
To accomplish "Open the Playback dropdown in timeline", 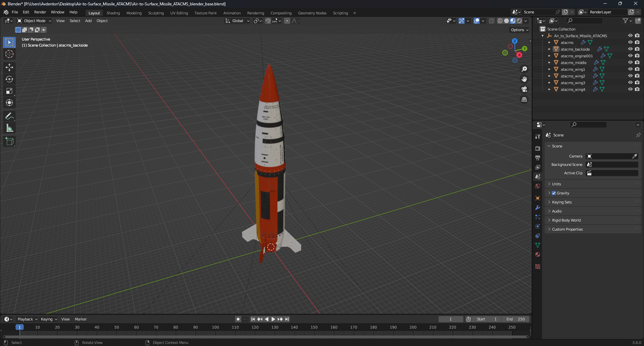I will pyautogui.click(x=27, y=319).
